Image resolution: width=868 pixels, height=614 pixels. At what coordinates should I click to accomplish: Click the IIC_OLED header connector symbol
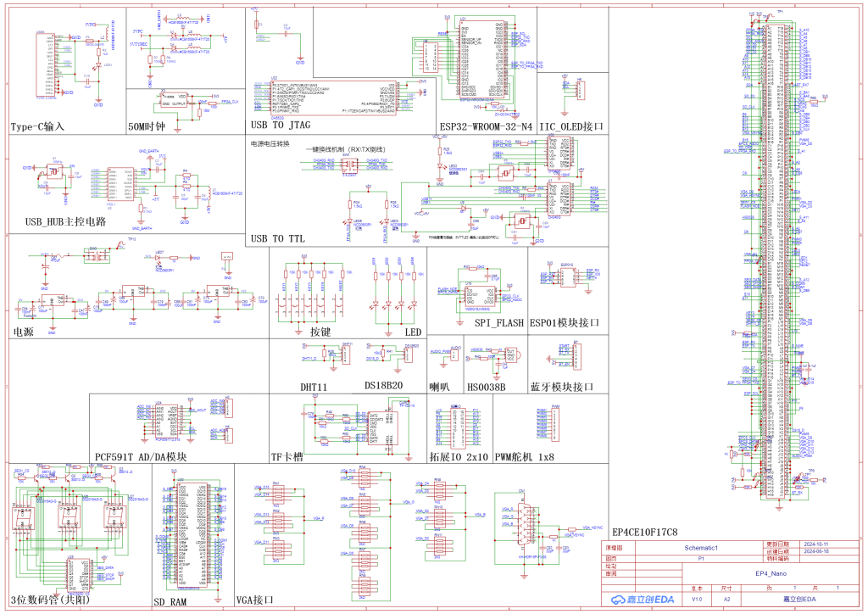[580, 88]
